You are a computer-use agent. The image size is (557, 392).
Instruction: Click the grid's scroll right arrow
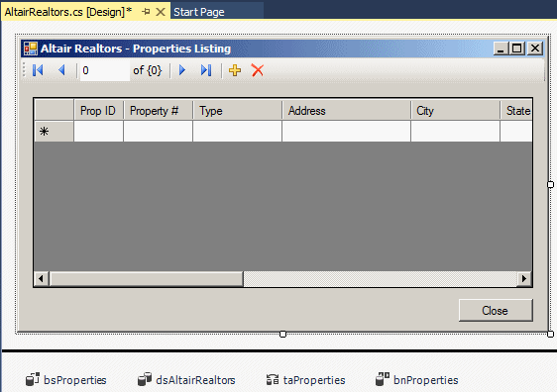click(524, 279)
